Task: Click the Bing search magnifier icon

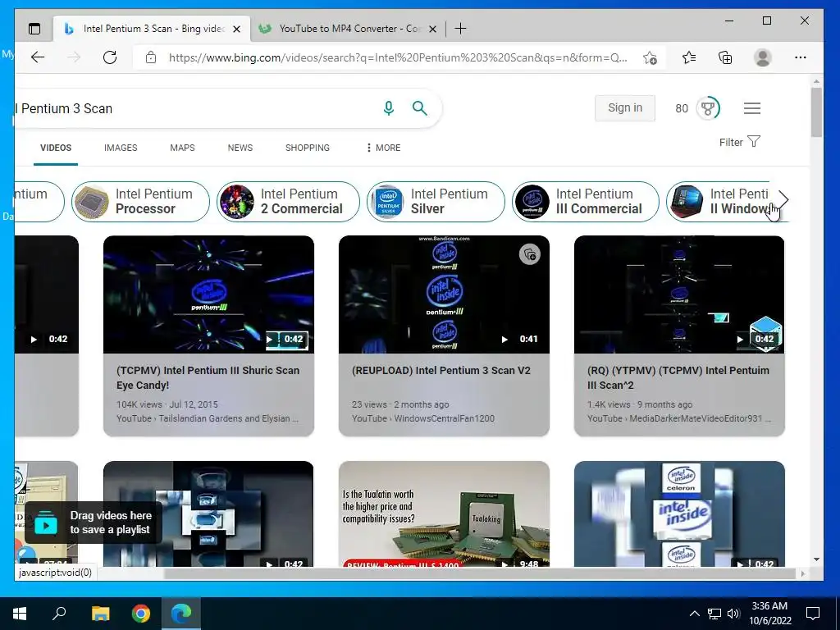Action: point(420,108)
